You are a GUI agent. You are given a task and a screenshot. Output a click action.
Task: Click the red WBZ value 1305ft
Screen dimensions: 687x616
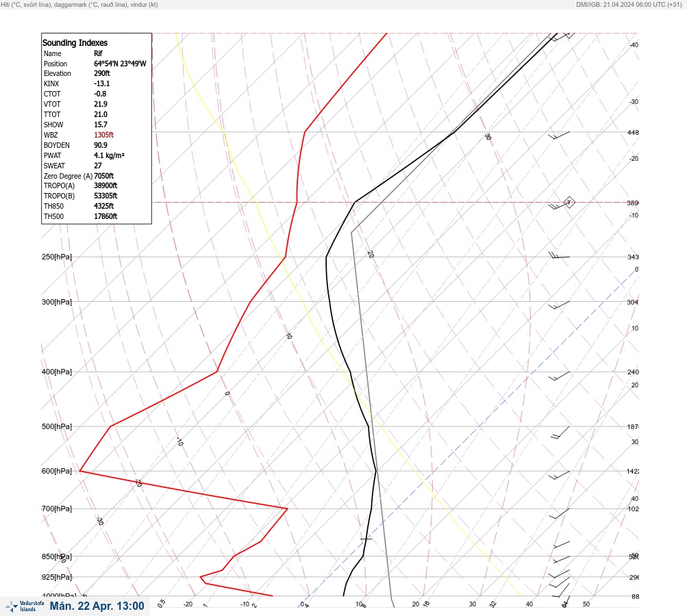pyautogui.click(x=104, y=135)
